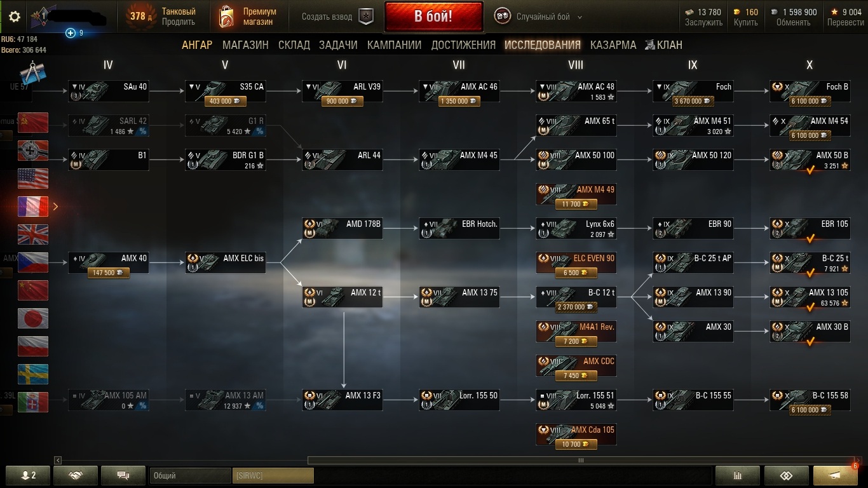This screenshot has height=488, width=868.
Task: Select the United Kingdom nation flag
Action: point(33,234)
